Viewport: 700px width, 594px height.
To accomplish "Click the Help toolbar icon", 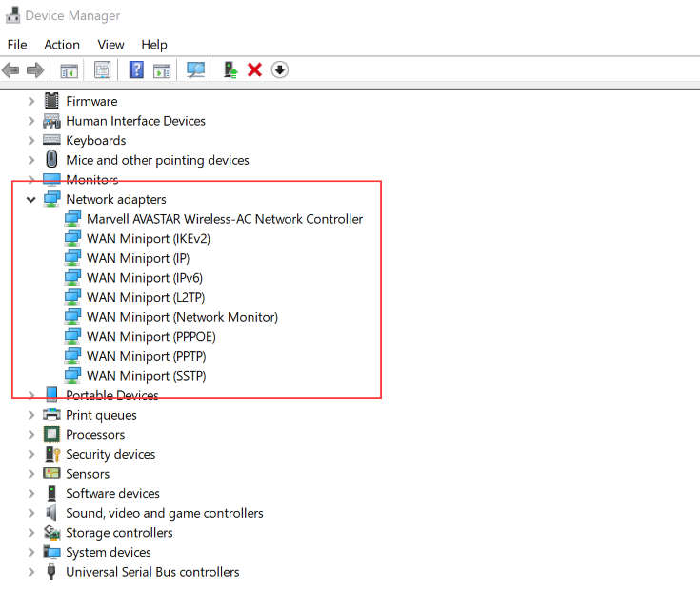I will (x=136, y=69).
